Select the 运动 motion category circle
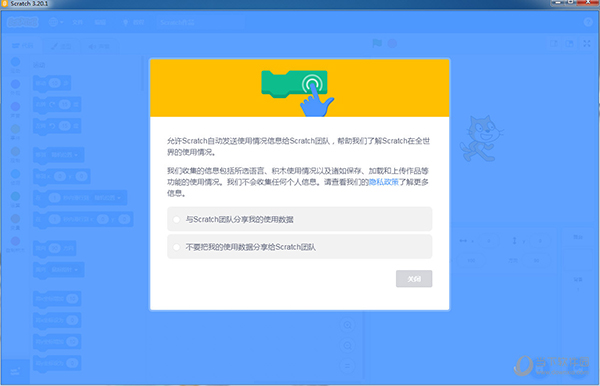600x386 pixels. pyautogui.click(x=15, y=62)
